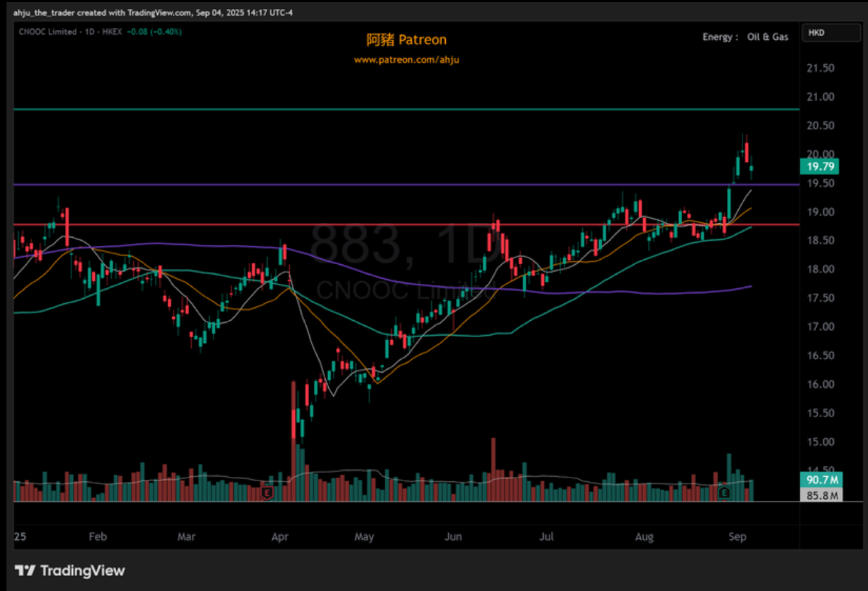This screenshot has width=868, height=591.
Task: Click the 21.00 price axis label
Action: (820, 97)
